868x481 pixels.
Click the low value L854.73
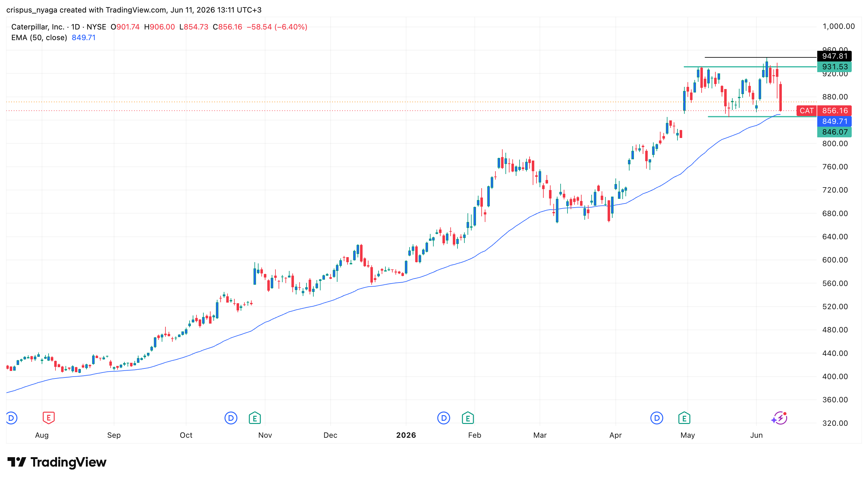(194, 27)
